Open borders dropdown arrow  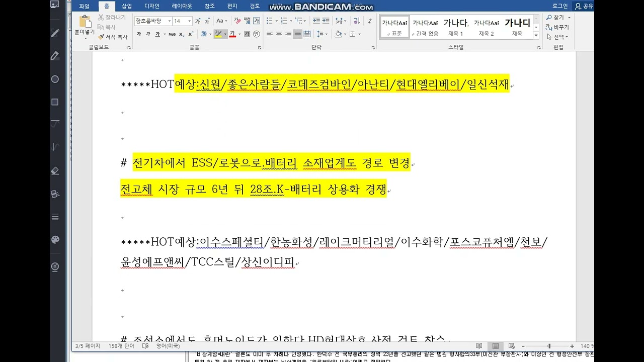pyautogui.click(x=360, y=34)
